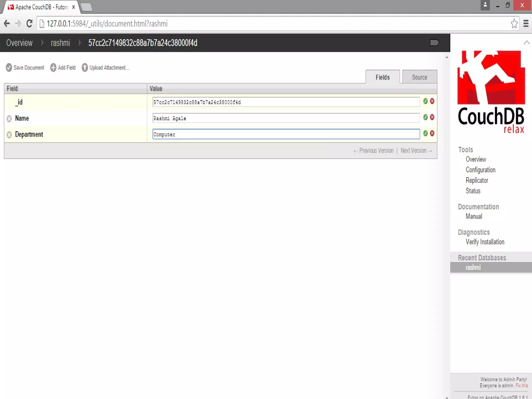Open the Replicator tool
532x399 pixels.
[477, 180]
